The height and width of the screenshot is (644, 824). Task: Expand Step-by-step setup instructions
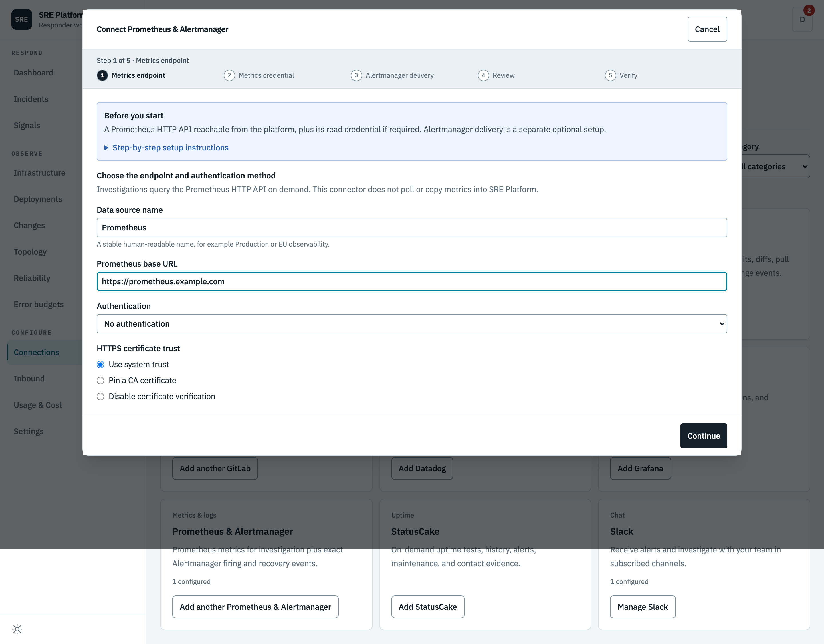tap(167, 148)
